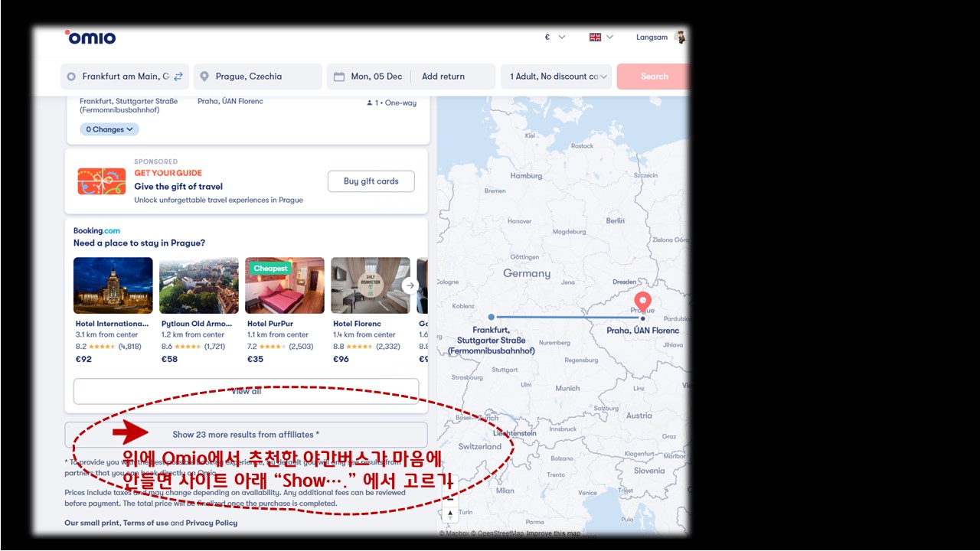Select Give the gift of travel heading
The width and height of the screenshot is (980, 551).
click(x=178, y=187)
